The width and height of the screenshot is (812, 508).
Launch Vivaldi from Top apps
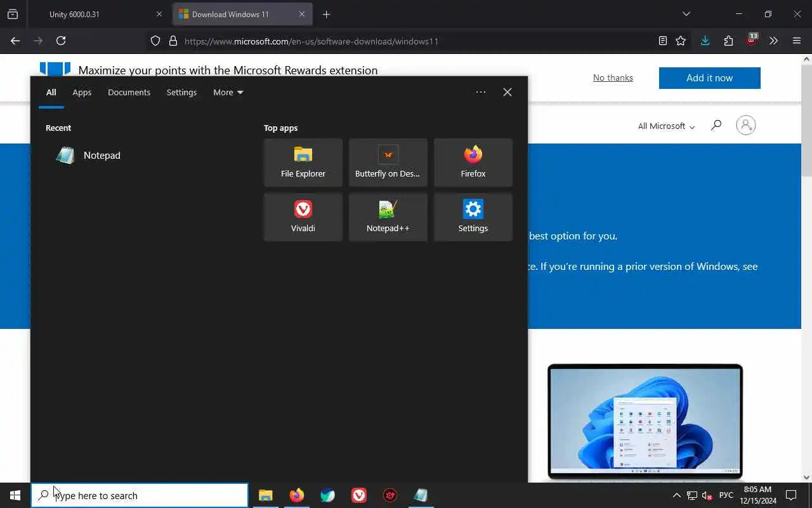pos(303,217)
